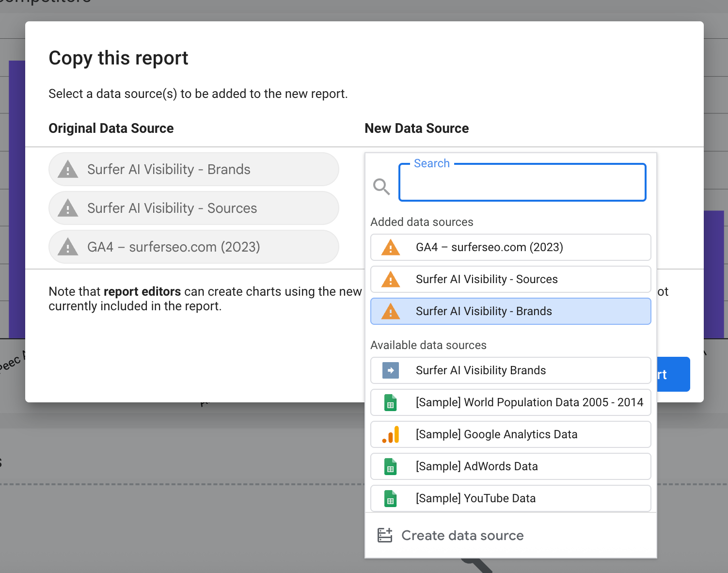The image size is (728, 573).
Task: Focus the Search data sources field
Action: click(x=522, y=183)
